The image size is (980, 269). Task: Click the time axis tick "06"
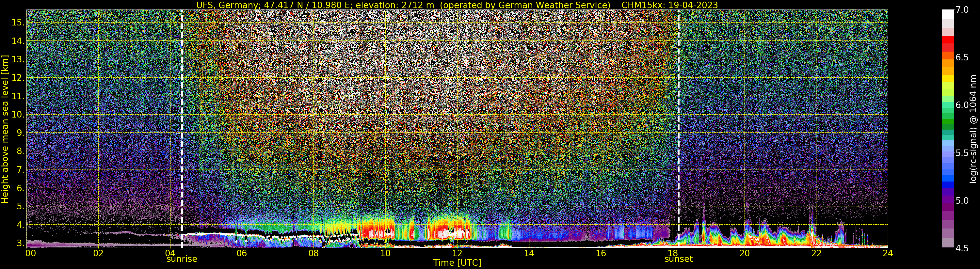click(242, 253)
